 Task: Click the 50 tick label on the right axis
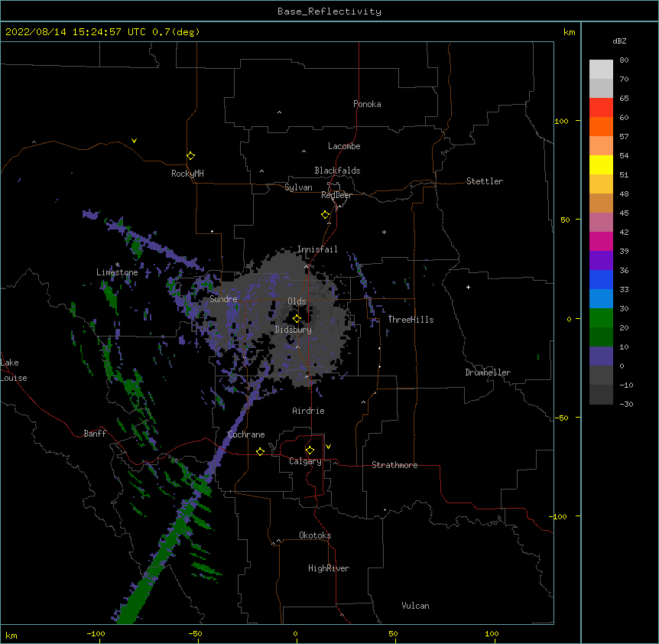tap(565, 220)
